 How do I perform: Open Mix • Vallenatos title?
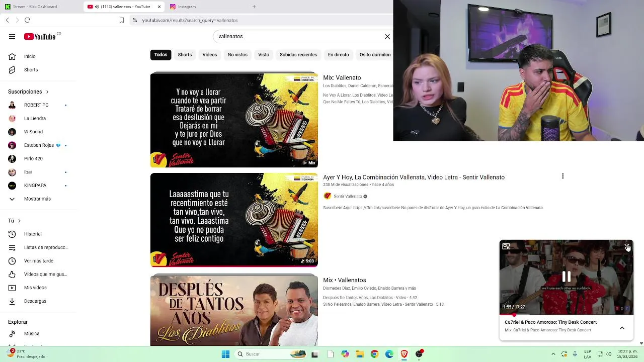pyautogui.click(x=345, y=280)
